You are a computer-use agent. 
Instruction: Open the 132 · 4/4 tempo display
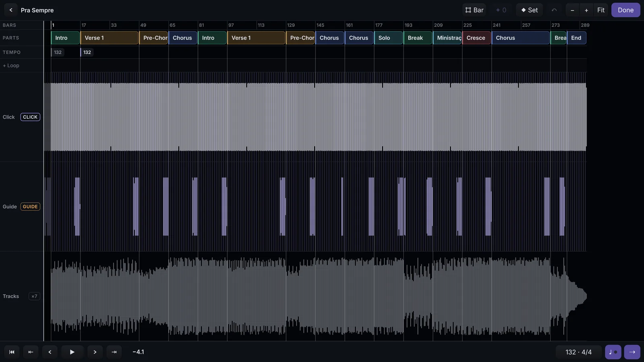click(578, 352)
